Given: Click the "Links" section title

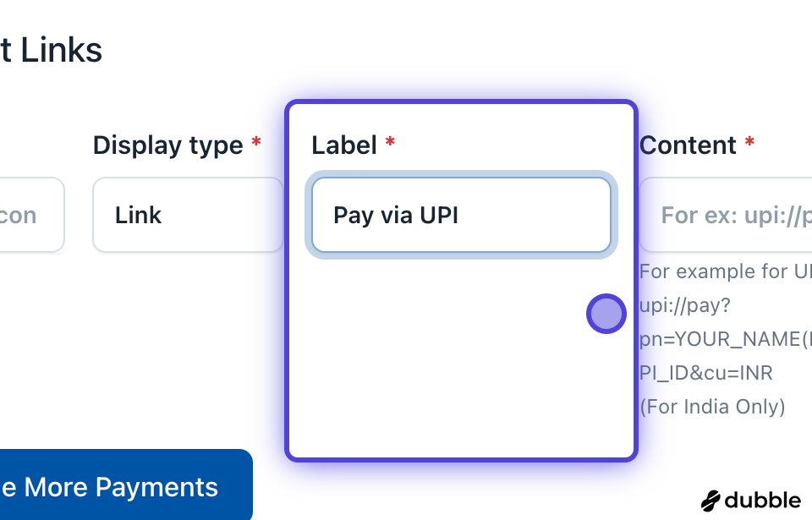Looking at the screenshot, I should pyautogui.click(x=61, y=51).
